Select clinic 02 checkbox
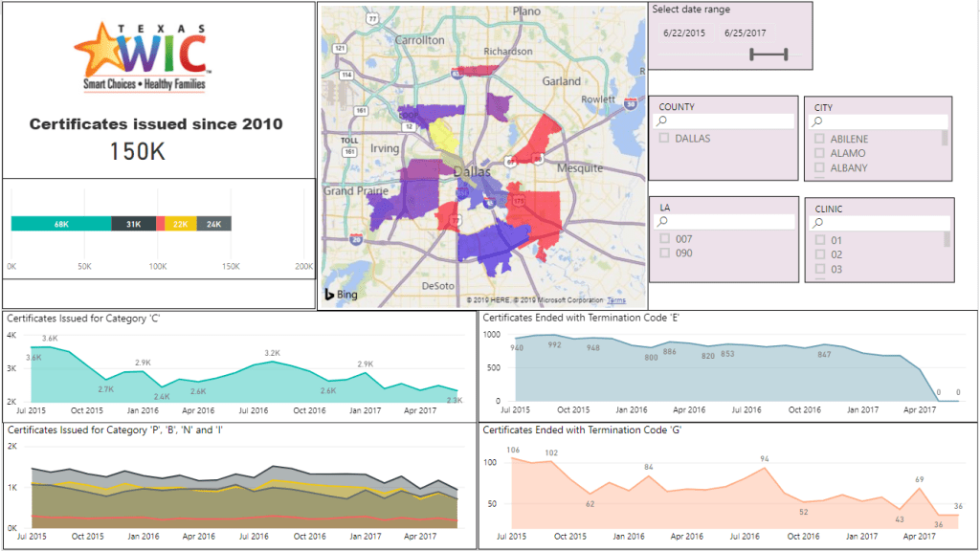This screenshot has width=980, height=551. click(819, 254)
